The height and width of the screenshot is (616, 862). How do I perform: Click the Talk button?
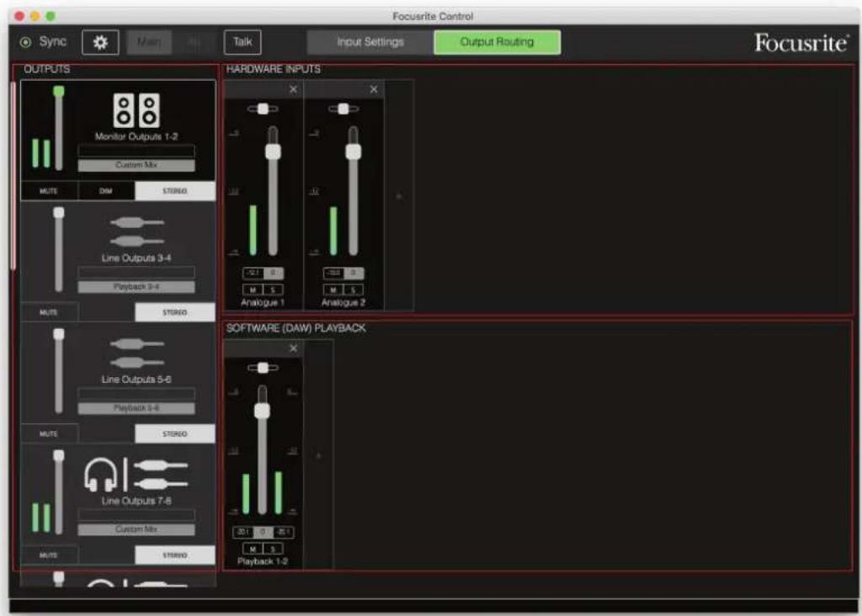(x=242, y=42)
